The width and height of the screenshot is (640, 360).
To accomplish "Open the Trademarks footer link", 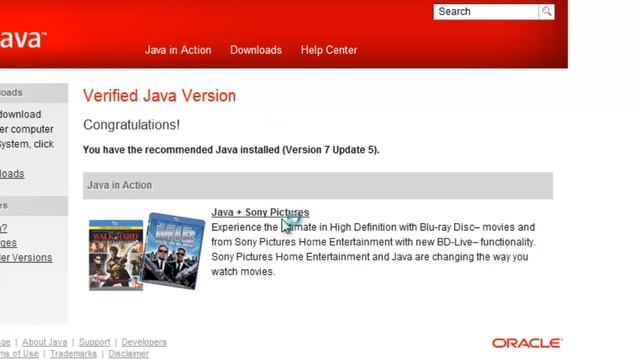I will point(73,354).
